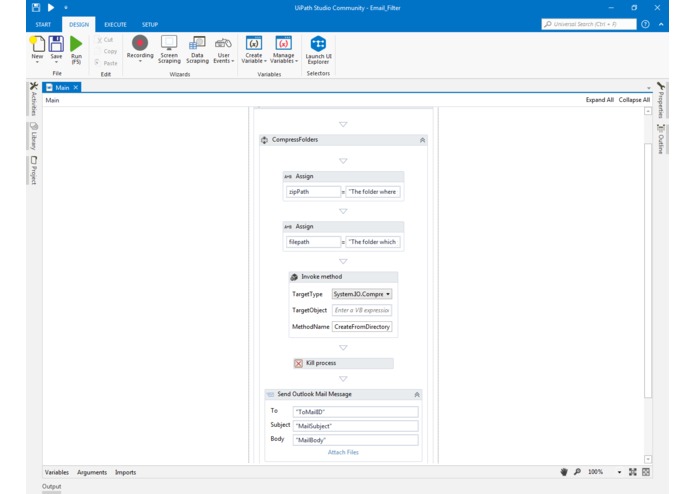Open the Imports panel

point(125,472)
